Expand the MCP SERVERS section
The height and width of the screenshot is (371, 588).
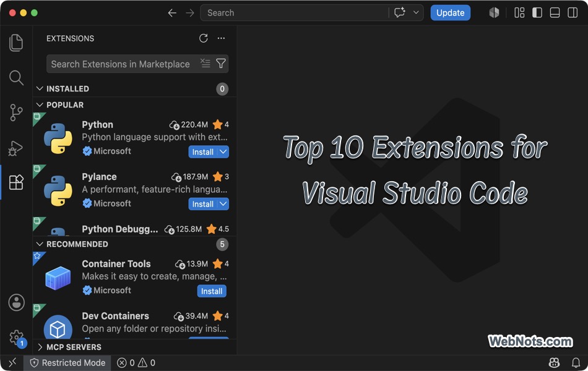pyautogui.click(x=40, y=347)
